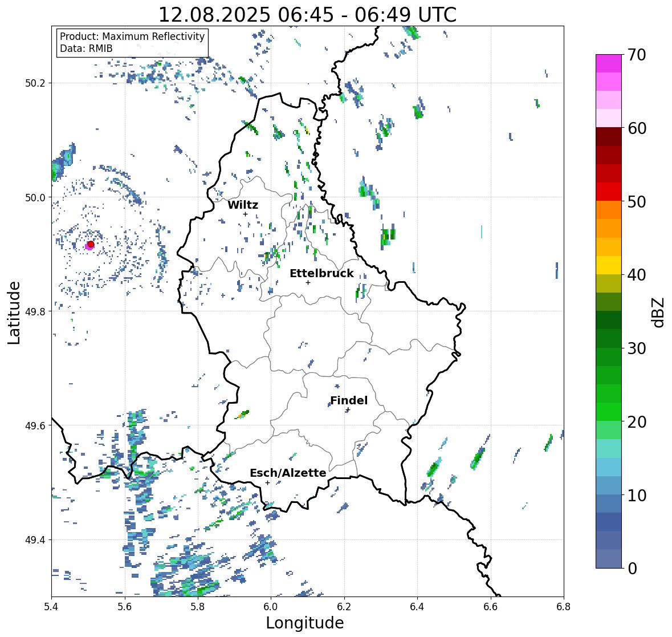672x637 pixels.
Task: Click the orange band just below 50 dBZ
Action: pos(609,210)
